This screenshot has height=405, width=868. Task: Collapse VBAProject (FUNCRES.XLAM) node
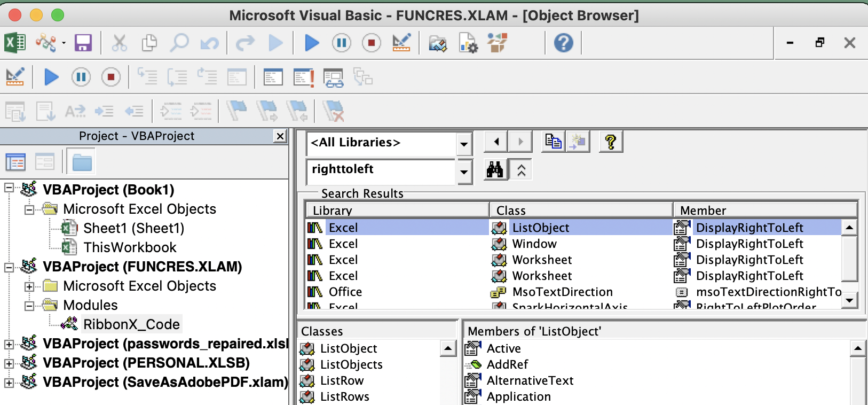9,267
